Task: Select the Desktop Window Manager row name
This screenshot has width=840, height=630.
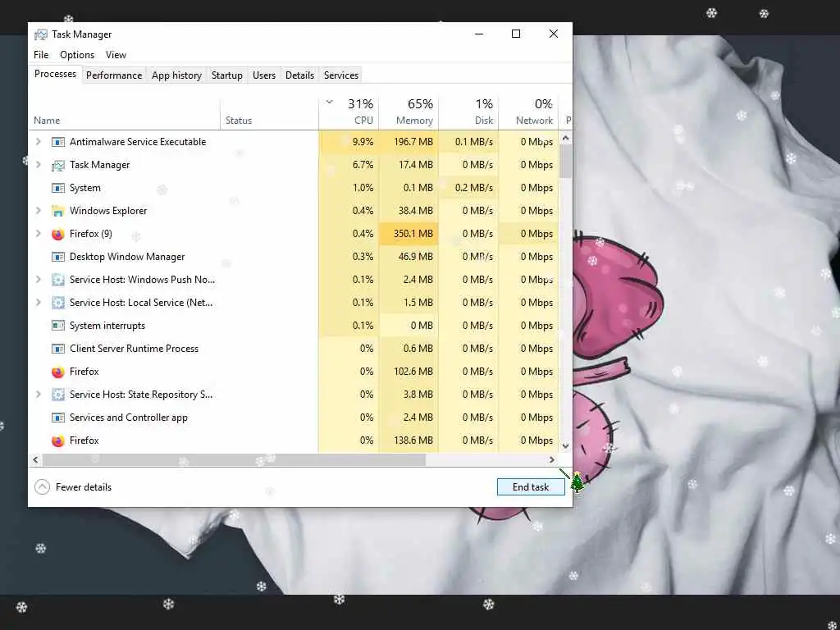Action: click(127, 257)
